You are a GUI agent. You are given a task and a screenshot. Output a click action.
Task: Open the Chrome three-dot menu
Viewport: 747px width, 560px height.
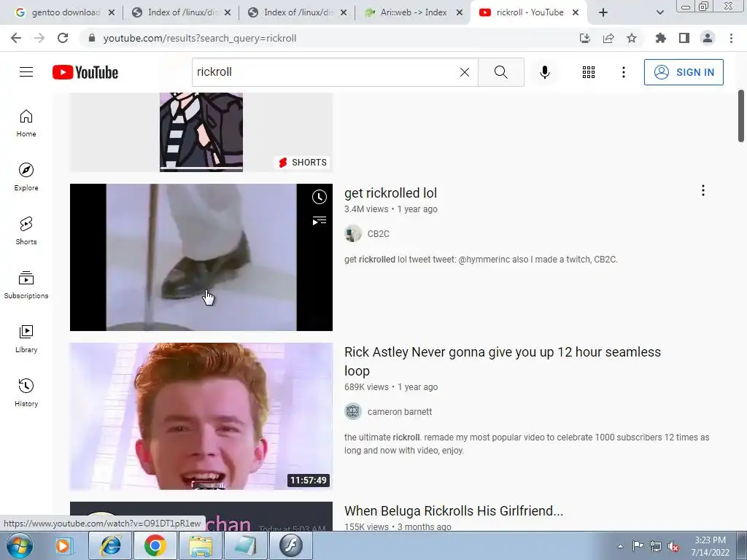click(x=731, y=38)
